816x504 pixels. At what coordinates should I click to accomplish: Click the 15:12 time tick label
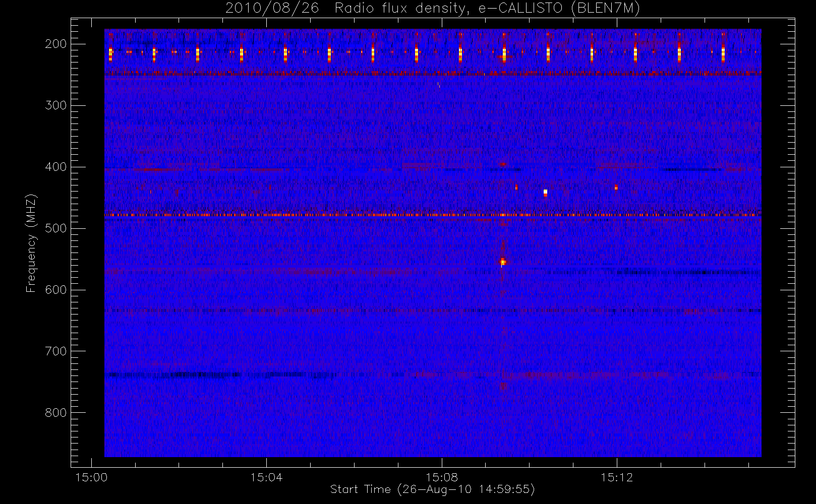(x=617, y=477)
